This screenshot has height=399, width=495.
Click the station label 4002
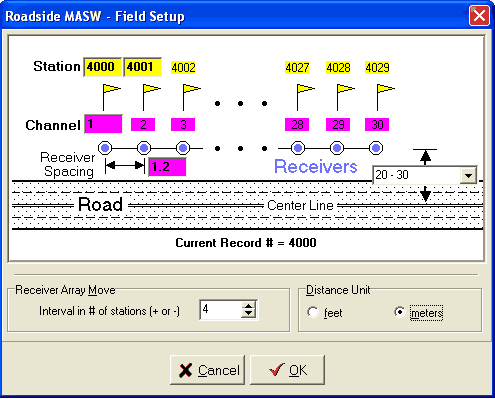(x=183, y=68)
